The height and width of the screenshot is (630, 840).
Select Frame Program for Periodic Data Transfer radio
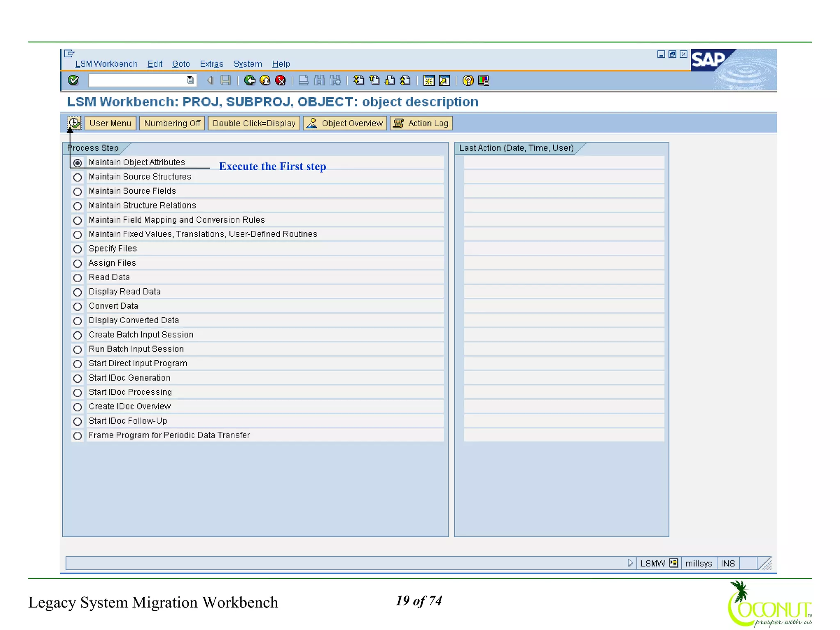click(78, 436)
